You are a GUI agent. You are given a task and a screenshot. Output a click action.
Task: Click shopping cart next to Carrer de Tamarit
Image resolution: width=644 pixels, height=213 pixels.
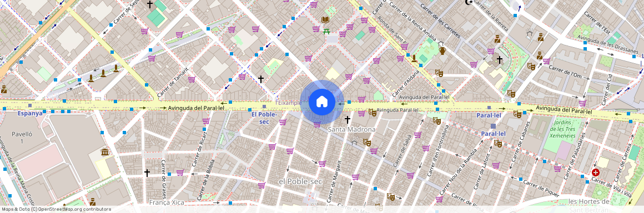192,79
